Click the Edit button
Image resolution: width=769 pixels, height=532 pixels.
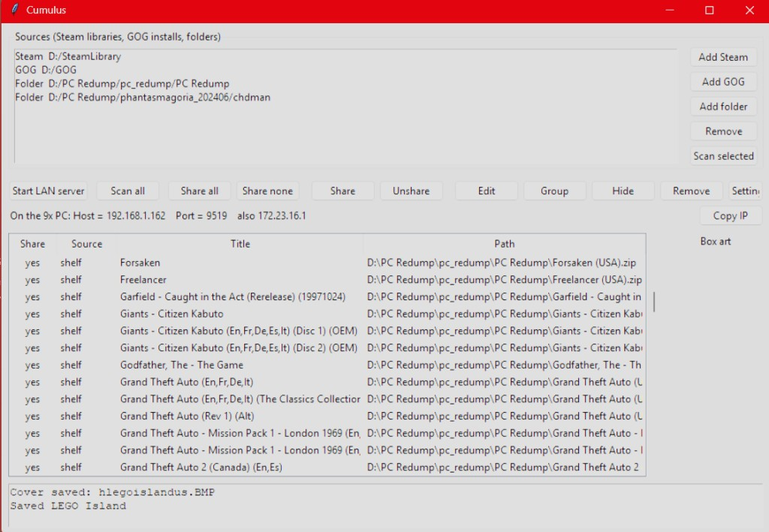click(486, 191)
